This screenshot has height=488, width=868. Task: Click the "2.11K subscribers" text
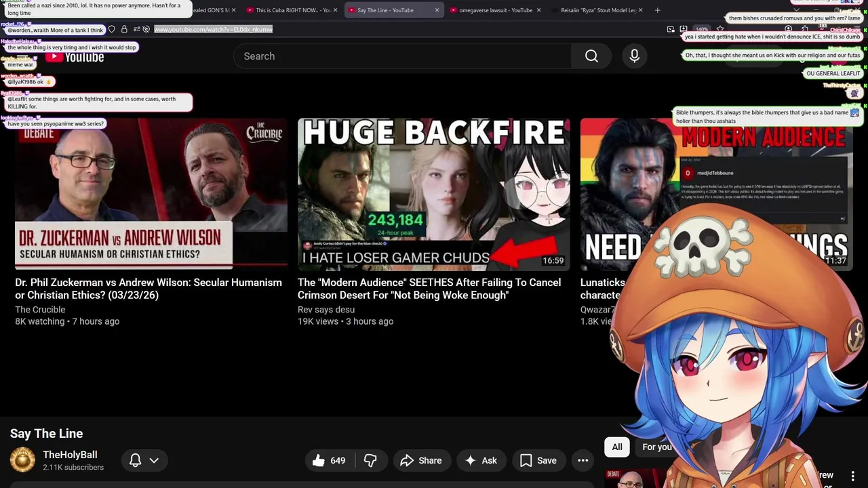point(73,468)
